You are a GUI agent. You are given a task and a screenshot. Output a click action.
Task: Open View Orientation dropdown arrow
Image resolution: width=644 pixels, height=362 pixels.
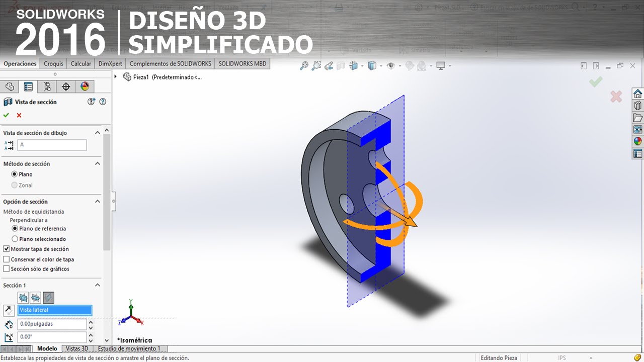362,66
